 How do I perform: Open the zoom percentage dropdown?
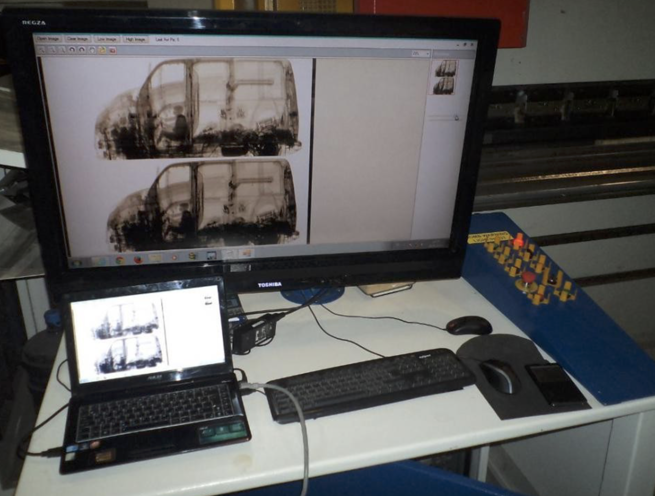tap(421, 53)
